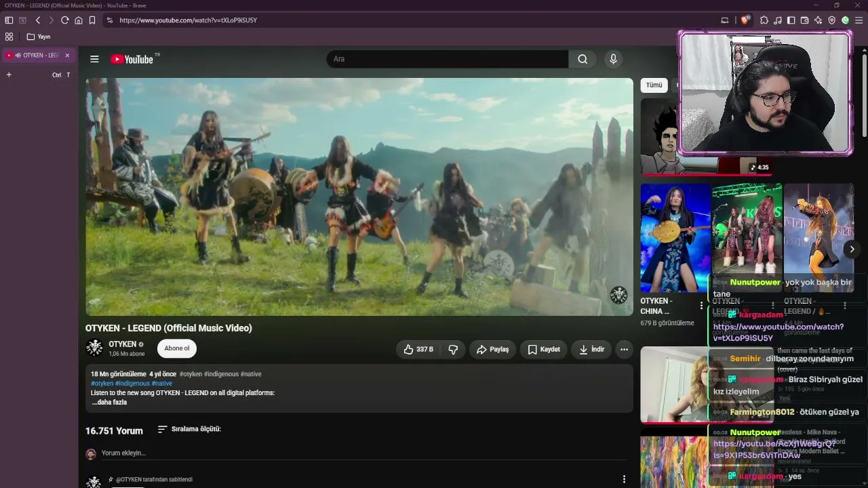Open Leo AI sparkle icon

[x=818, y=20]
